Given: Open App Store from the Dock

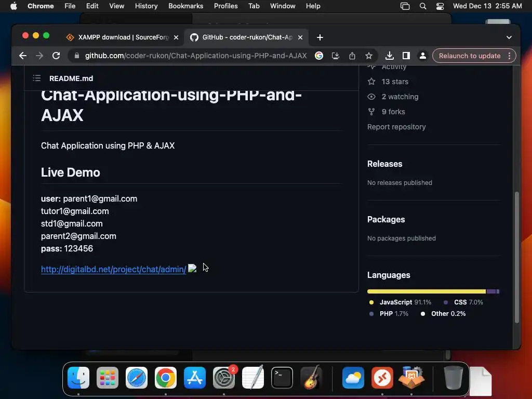Looking at the screenshot, I should pyautogui.click(x=195, y=378).
